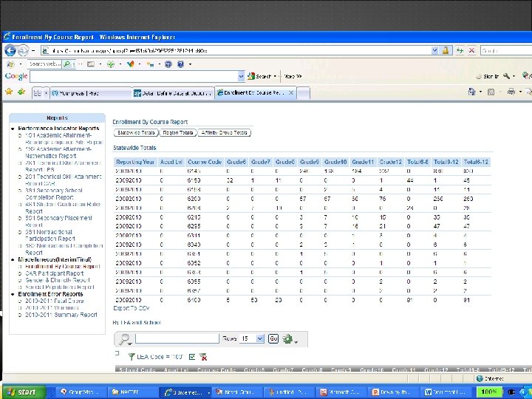
Task: Switch to the Detail Define browser tab
Action: (173, 93)
